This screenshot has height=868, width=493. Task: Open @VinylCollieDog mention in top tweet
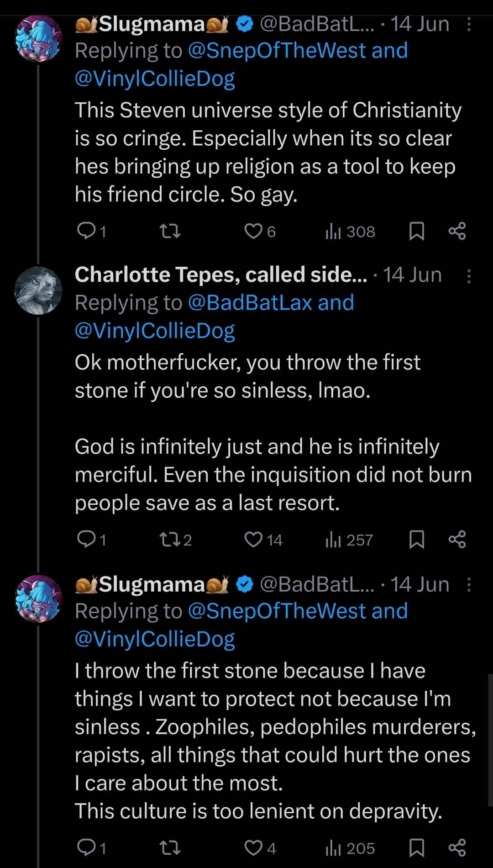pyautogui.click(x=155, y=79)
